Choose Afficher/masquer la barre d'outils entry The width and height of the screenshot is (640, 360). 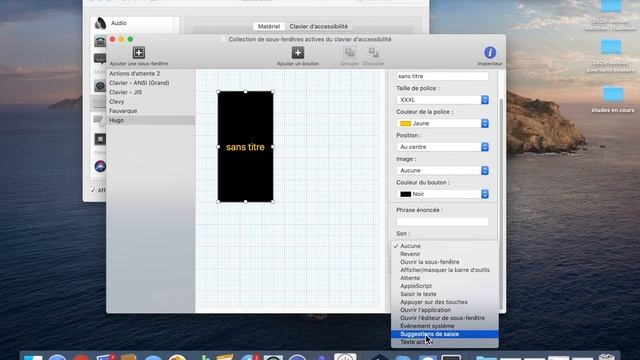pyautogui.click(x=445, y=270)
